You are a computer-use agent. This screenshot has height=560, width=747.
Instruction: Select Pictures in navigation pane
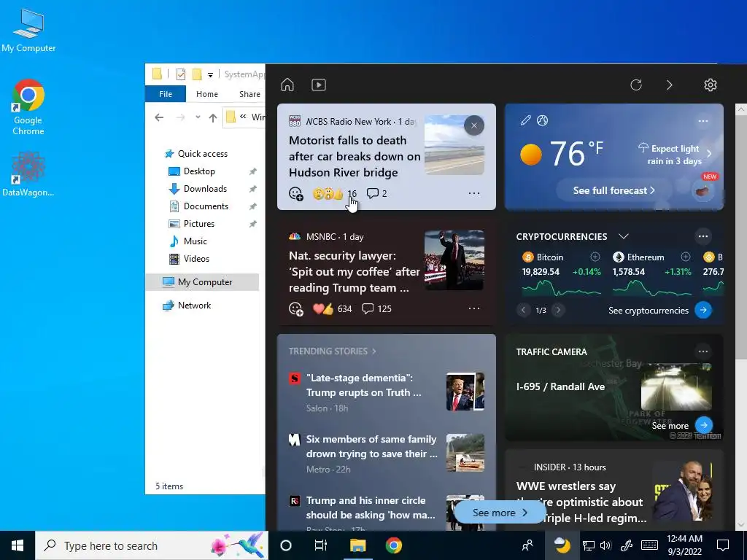[x=198, y=224]
